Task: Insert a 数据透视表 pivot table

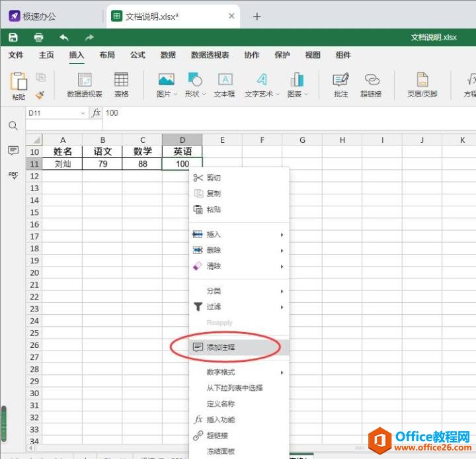Action: coord(85,85)
